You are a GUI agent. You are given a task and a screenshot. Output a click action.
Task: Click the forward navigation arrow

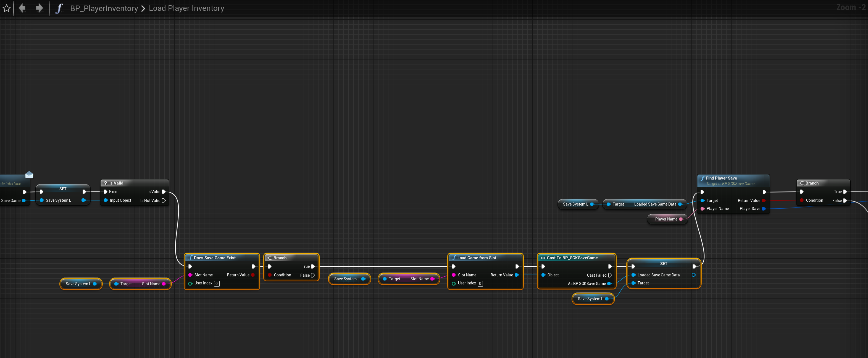[39, 8]
